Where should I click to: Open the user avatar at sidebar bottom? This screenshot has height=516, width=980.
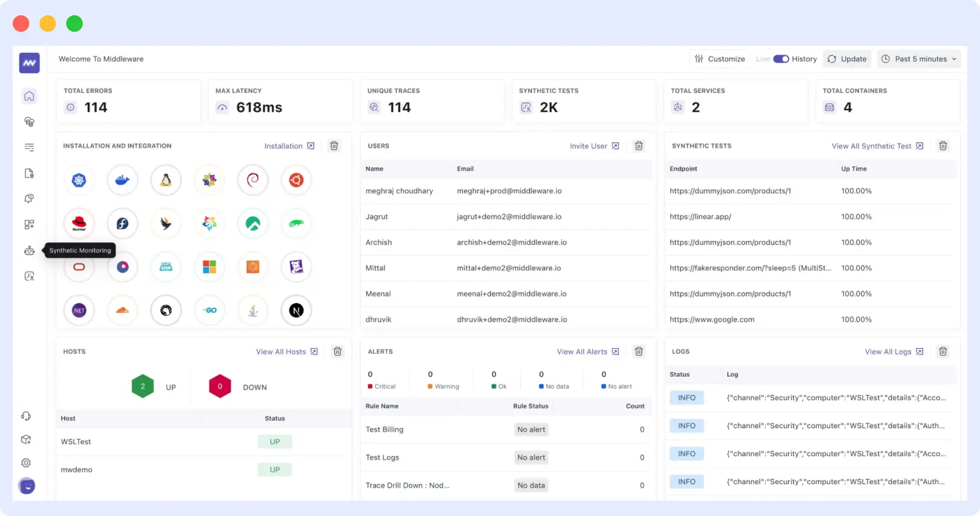pos(27,486)
